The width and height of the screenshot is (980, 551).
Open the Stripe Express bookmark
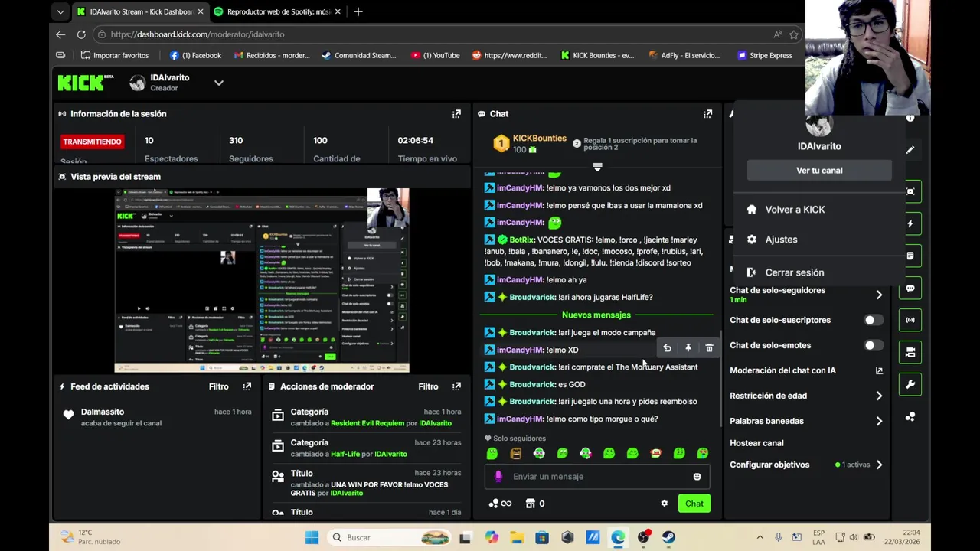(764, 55)
